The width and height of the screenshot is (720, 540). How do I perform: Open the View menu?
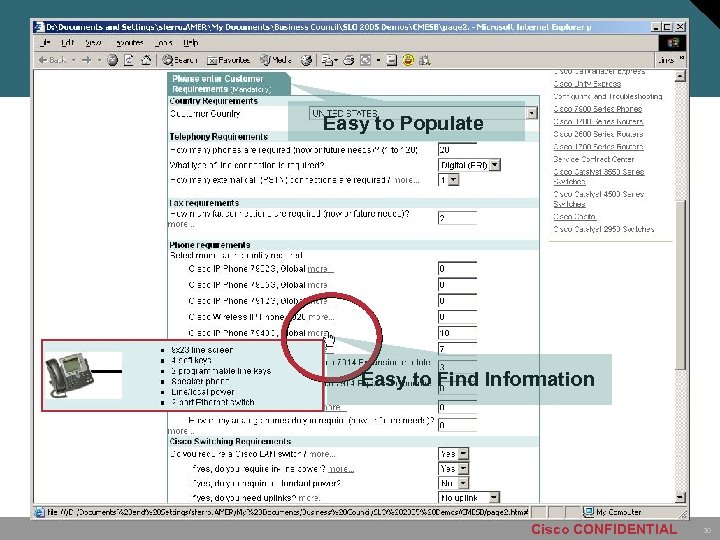tap(93, 43)
